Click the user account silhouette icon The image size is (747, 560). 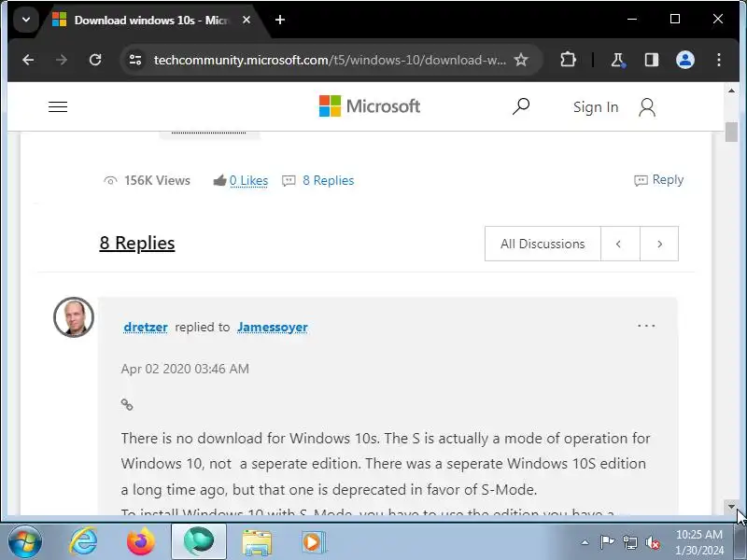[x=647, y=107]
